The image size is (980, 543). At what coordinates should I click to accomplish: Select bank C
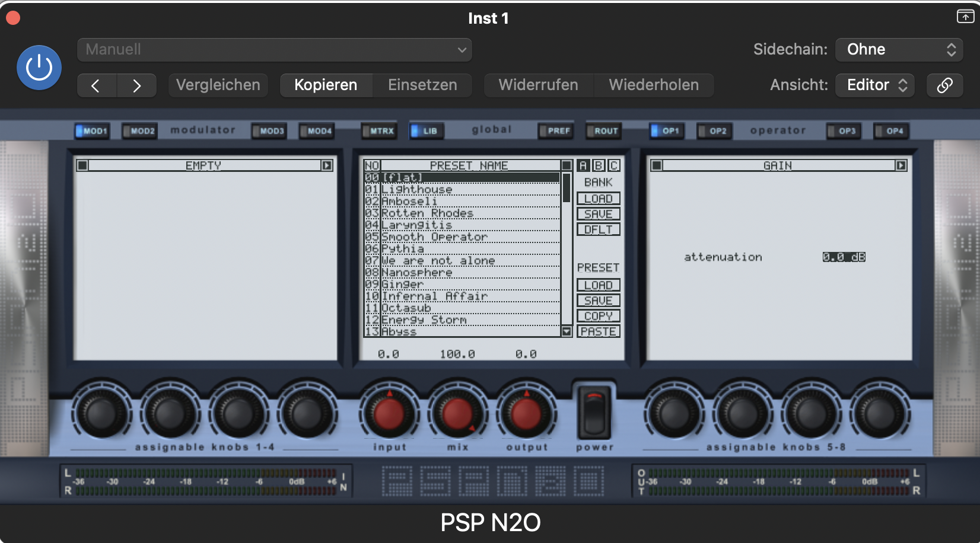(x=614, y=165)
